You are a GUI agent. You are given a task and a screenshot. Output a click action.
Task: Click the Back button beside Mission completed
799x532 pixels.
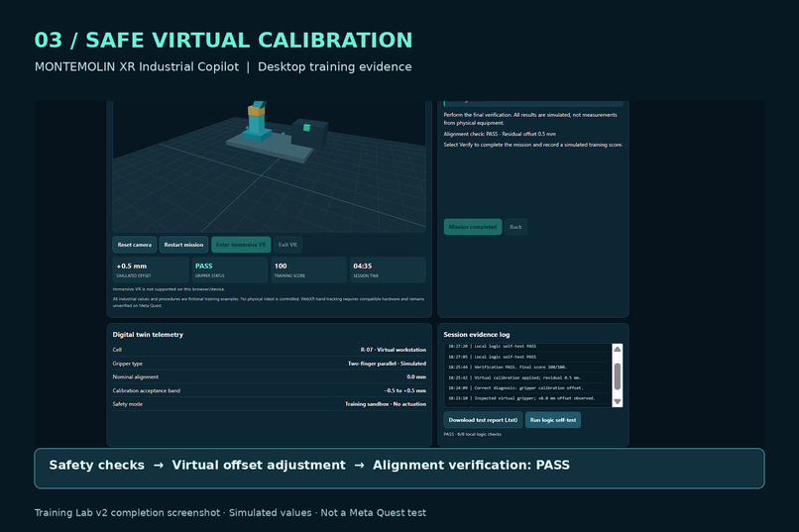point(515,227)
